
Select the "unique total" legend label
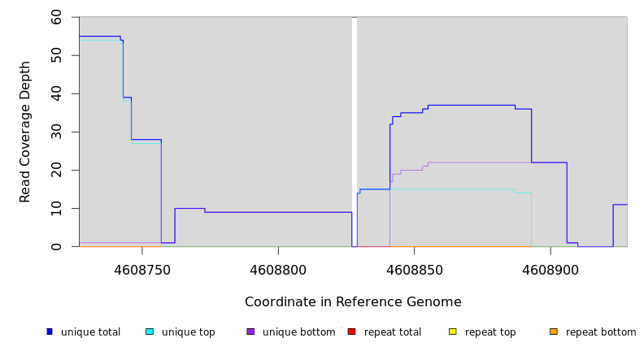pyautogui.click(x=90, y=332)
